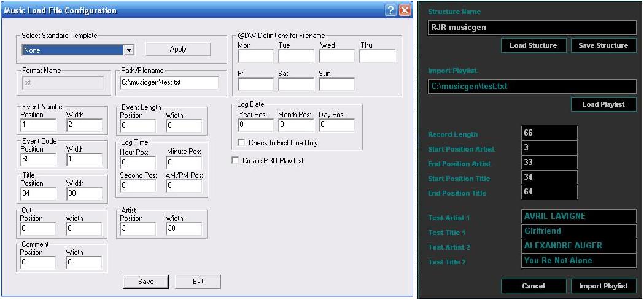This screenshot has width=644, height=300.
Task: Save the file configuration
Action: [145, 282]
